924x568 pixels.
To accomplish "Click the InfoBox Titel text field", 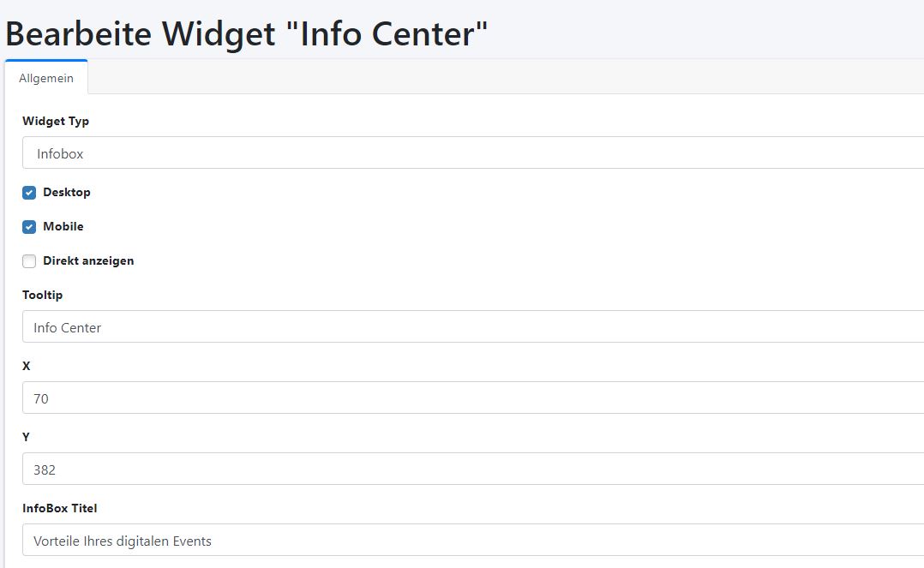I will coord(471,541).
